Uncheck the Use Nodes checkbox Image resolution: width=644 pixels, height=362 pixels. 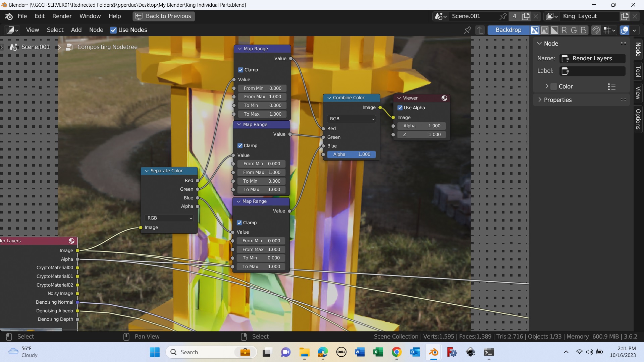[x=113, y=30]
